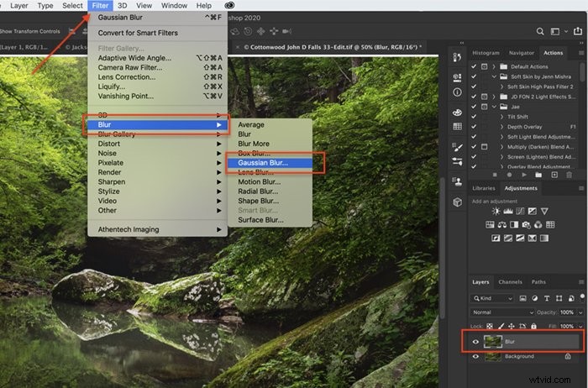Filter layers by type layers (T icon)
The height and width of the screenshot is (388, 588).
pyautogui.click(x=547, y=298)
